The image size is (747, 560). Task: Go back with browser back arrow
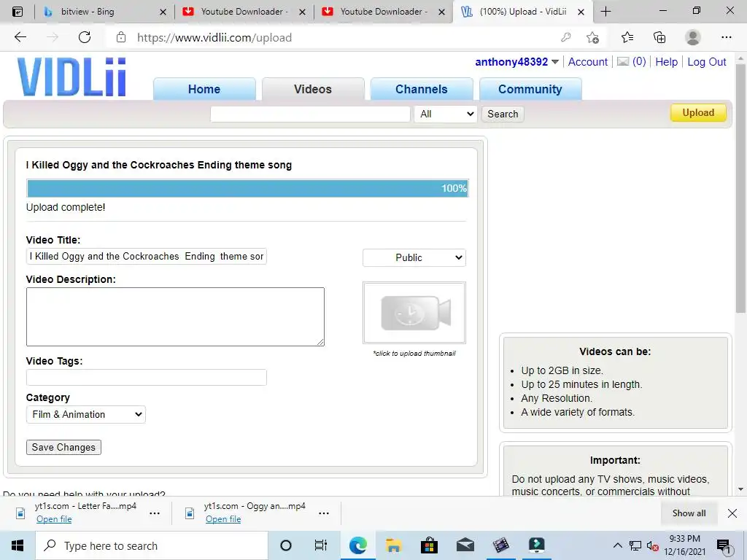20,37
